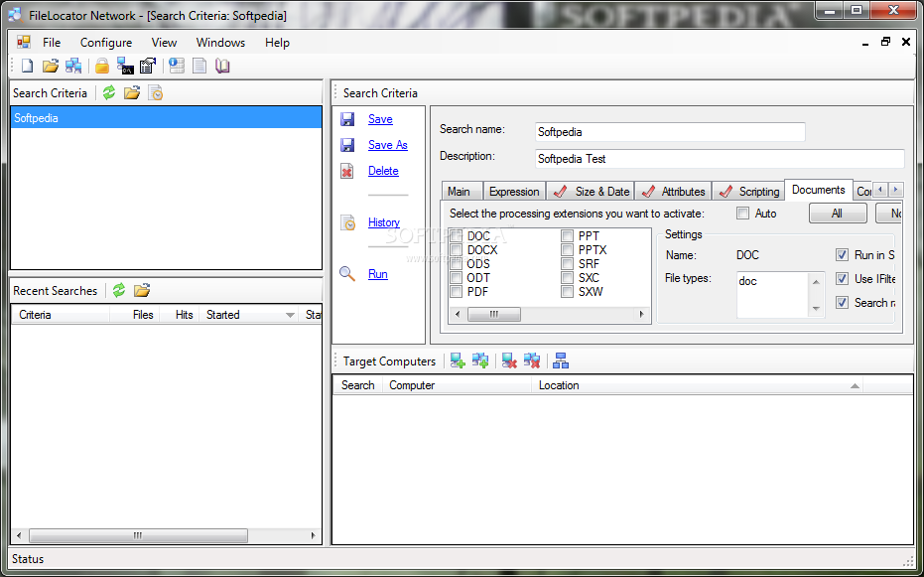Viewport: 924px width, 577px height.
Task: Click the Location column sort arrow
Action: 855,386
